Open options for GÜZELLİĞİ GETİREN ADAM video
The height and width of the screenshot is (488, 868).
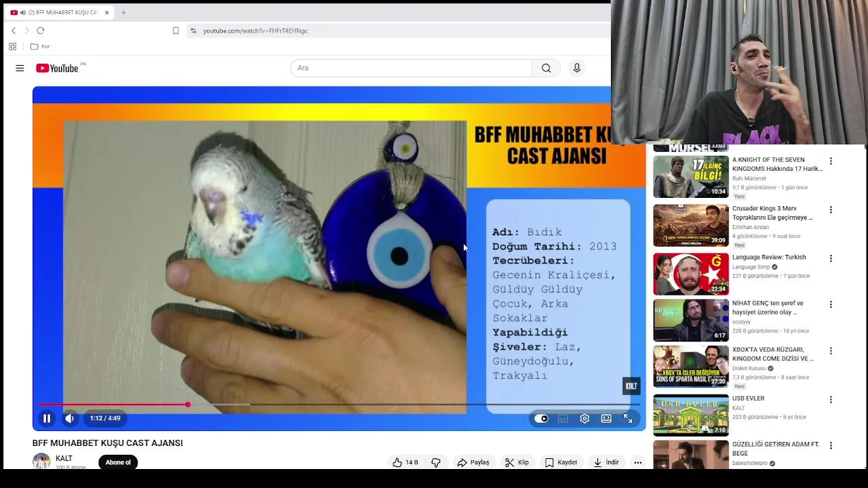(831, 445)
